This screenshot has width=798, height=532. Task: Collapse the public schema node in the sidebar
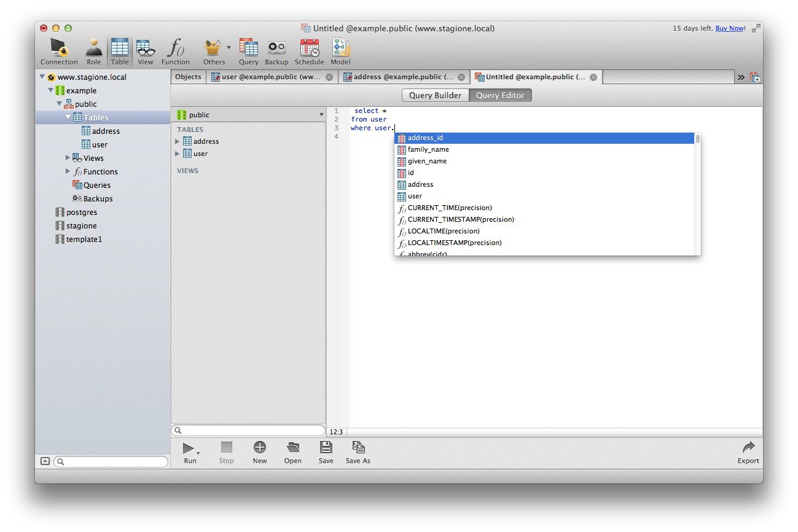click(x=59, y=104)
